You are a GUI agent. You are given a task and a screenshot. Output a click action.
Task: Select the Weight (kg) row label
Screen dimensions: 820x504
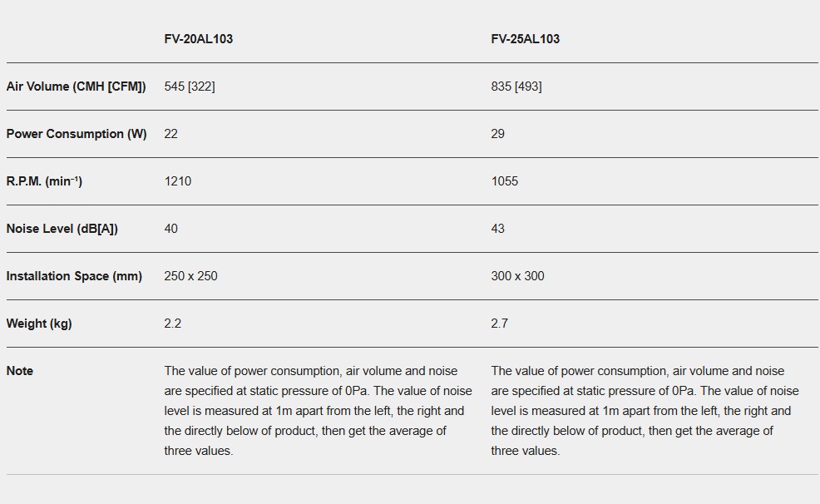pos(39,324)
